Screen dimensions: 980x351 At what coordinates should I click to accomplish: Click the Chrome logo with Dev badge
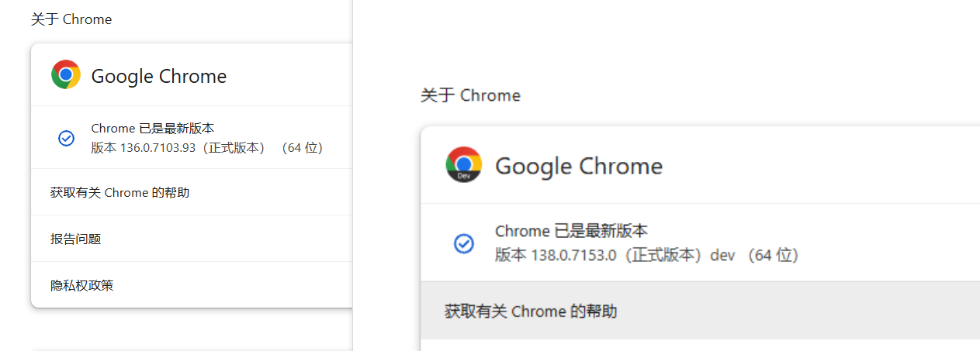coord(463,164)
